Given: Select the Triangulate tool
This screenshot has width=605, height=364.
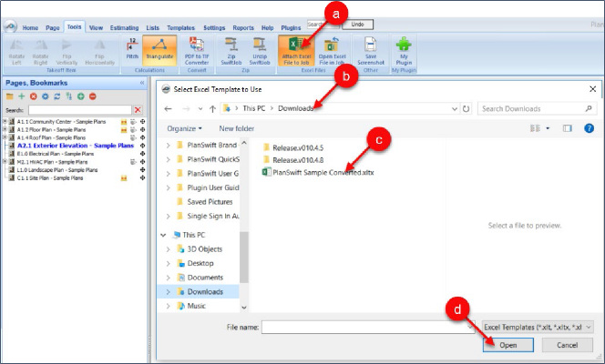Looking at the screenshot, I should (x=159, y=50).
